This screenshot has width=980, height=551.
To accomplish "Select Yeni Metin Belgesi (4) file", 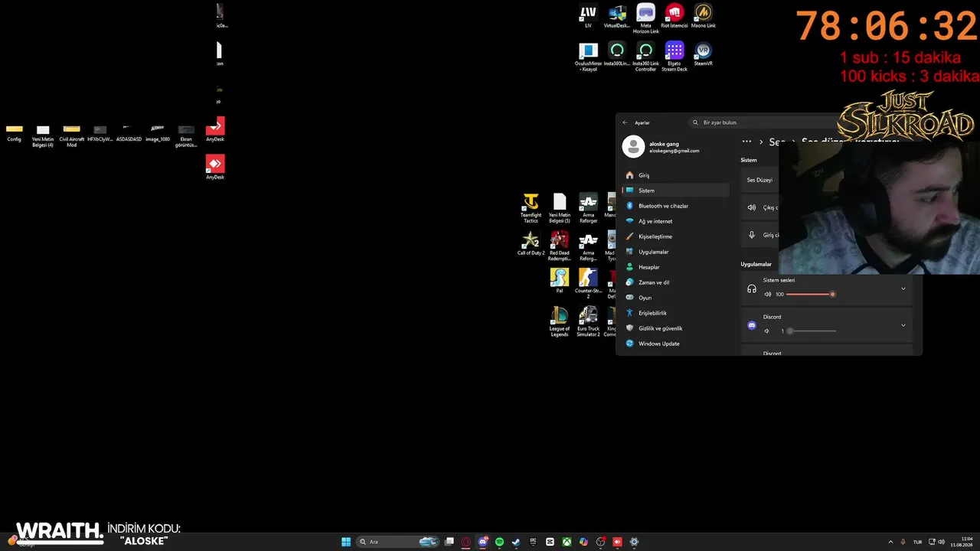I will pyautogui.click(x=43, y=135).
